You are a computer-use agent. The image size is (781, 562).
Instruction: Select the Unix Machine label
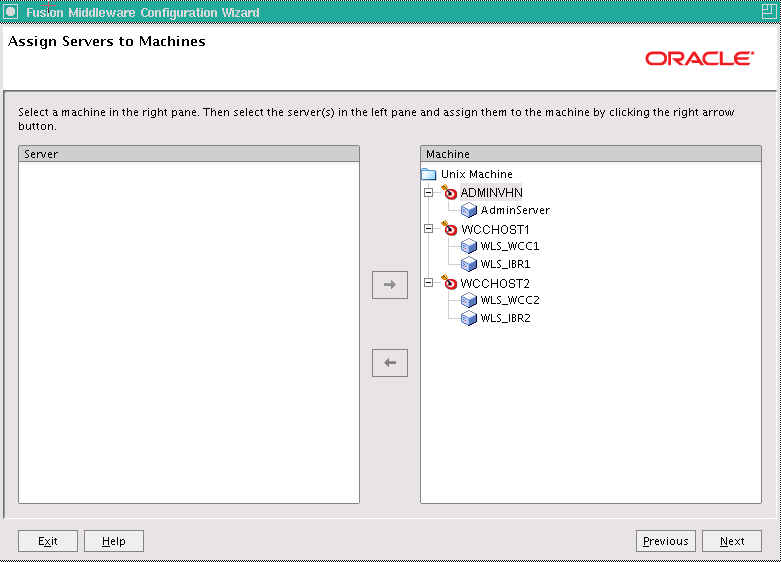477,174
